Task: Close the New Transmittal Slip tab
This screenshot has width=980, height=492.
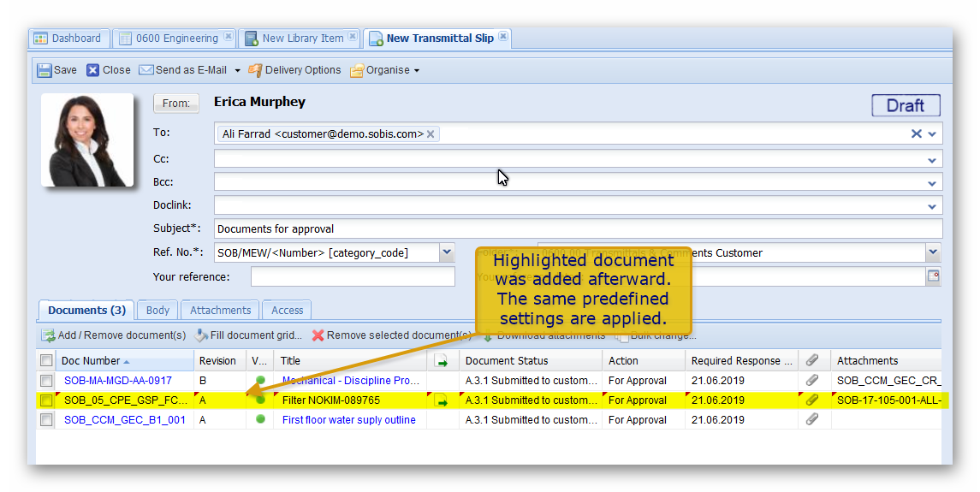Action: tap(503, 37)
